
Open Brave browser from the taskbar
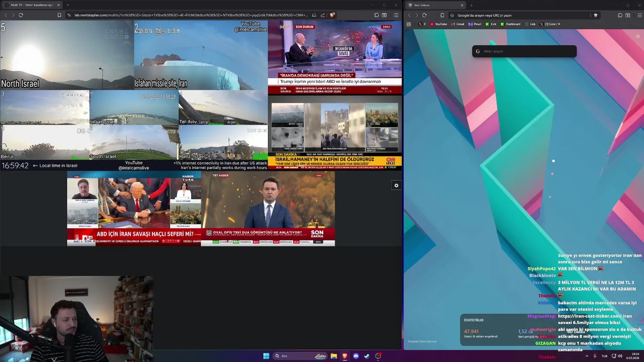pos(345,356)
